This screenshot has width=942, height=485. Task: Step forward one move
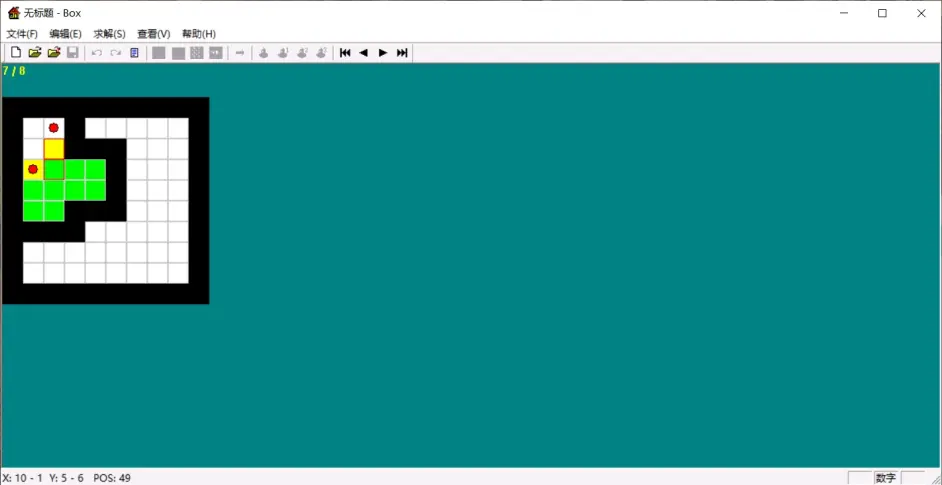point(383,53)
